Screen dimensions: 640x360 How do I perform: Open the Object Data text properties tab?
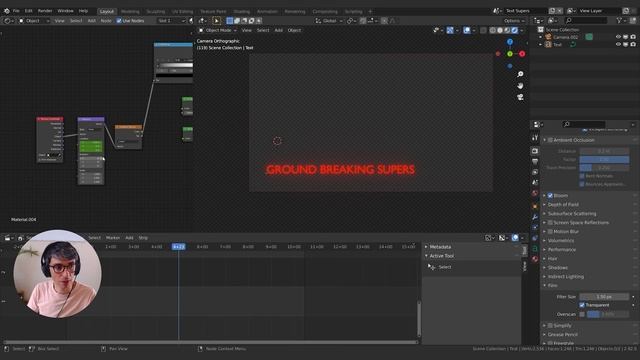pyautogui.click(x=535, y=248)
